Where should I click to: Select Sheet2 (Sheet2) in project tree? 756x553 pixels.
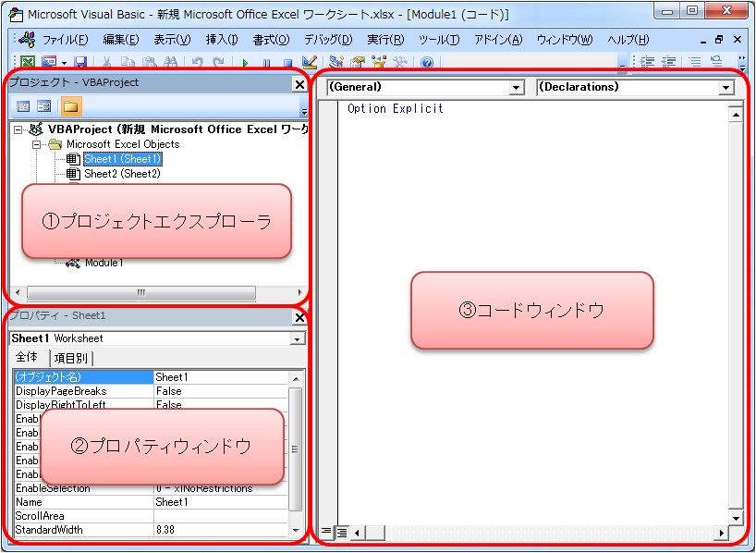(122, 174)
